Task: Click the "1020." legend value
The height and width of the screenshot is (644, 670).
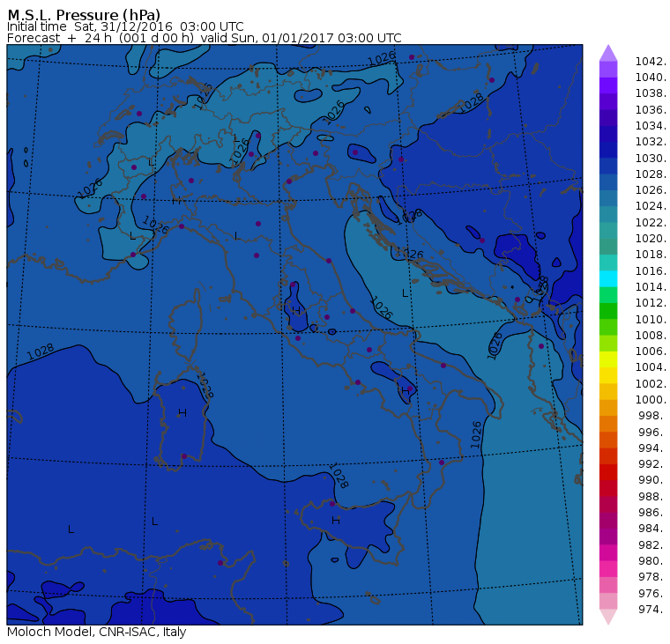Action: [x=651, y=239]
